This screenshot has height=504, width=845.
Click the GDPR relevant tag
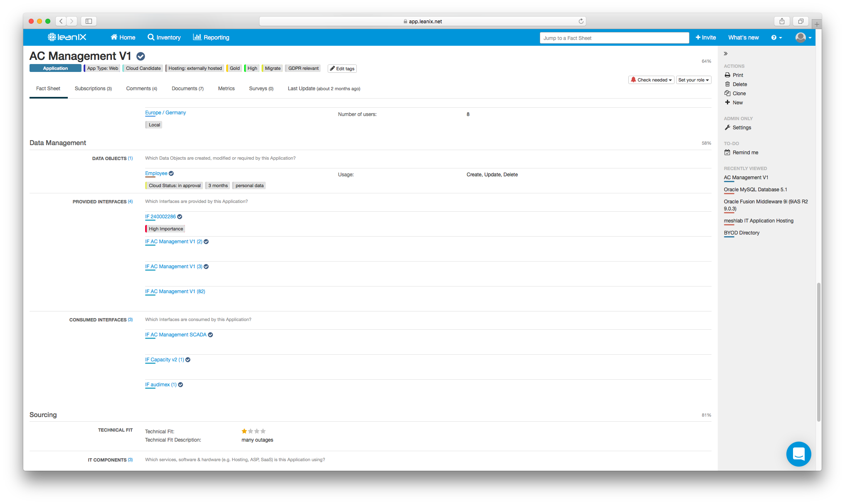[x=303, y=69]
